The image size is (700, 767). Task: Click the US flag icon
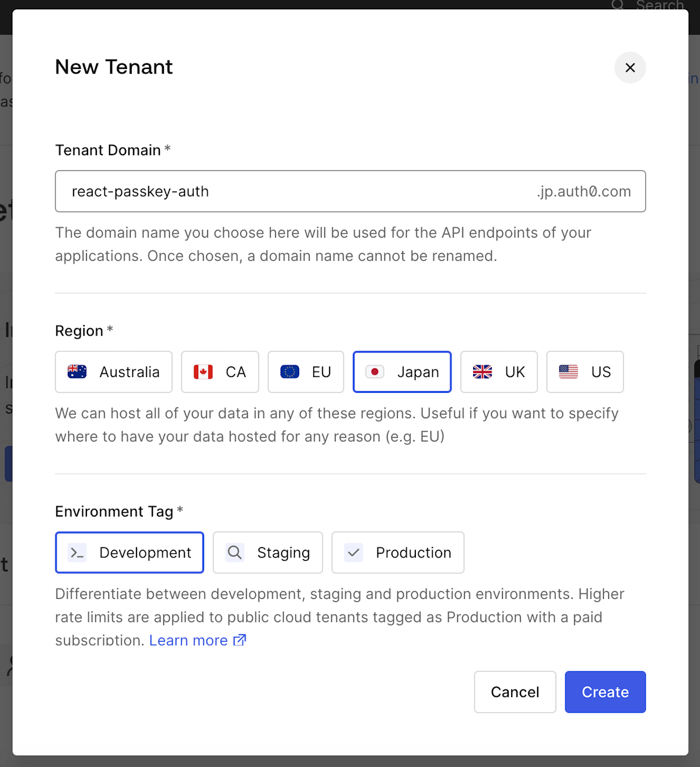click(x=569, y=372)
